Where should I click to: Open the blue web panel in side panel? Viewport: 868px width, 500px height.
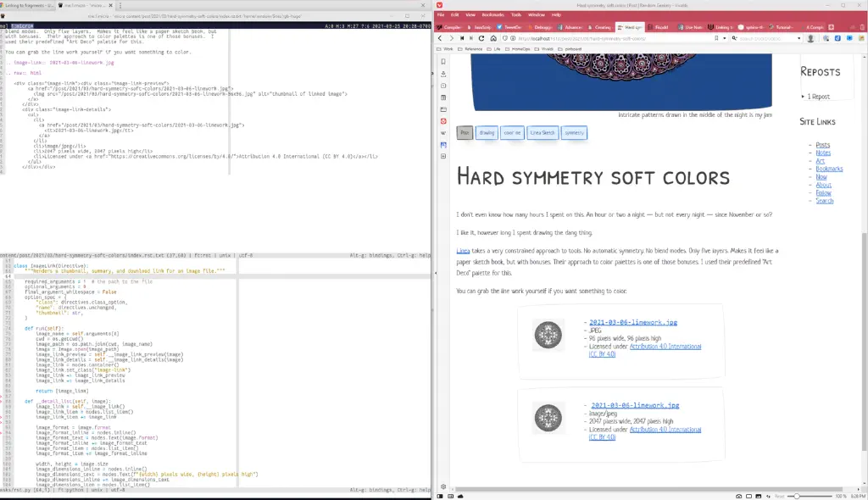[x=442, y=145]
